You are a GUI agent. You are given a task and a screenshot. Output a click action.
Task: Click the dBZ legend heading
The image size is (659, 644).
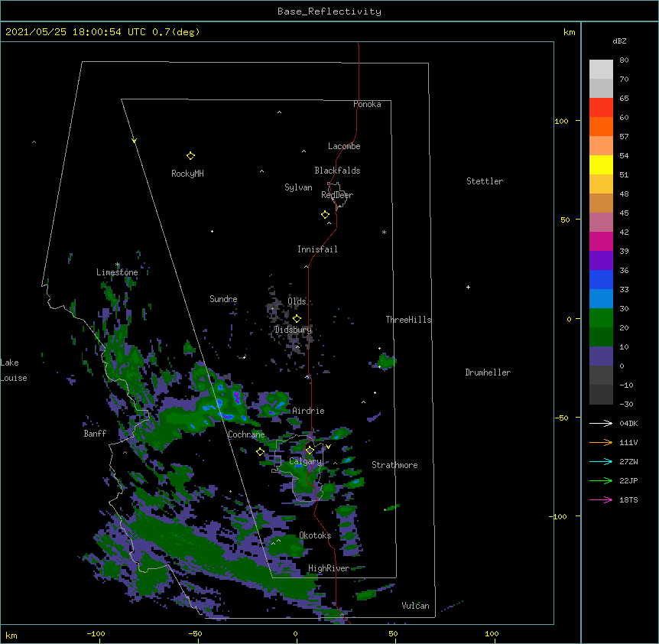(619, 41)
